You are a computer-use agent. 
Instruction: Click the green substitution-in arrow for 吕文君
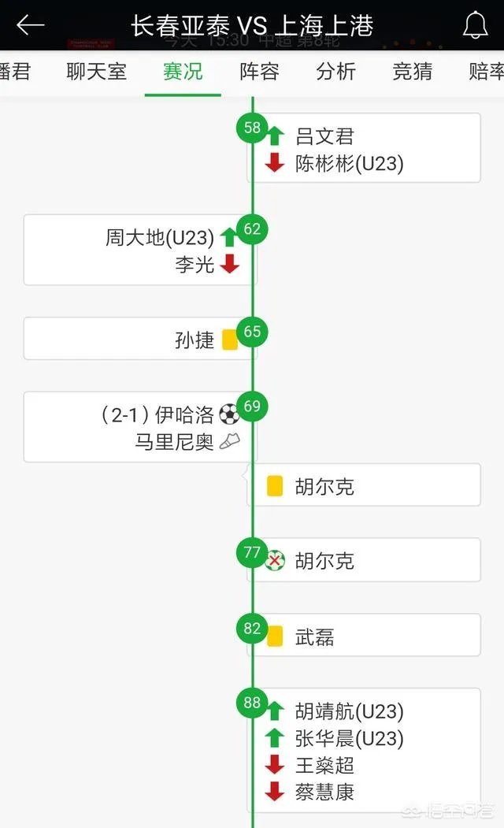[274, 135]
